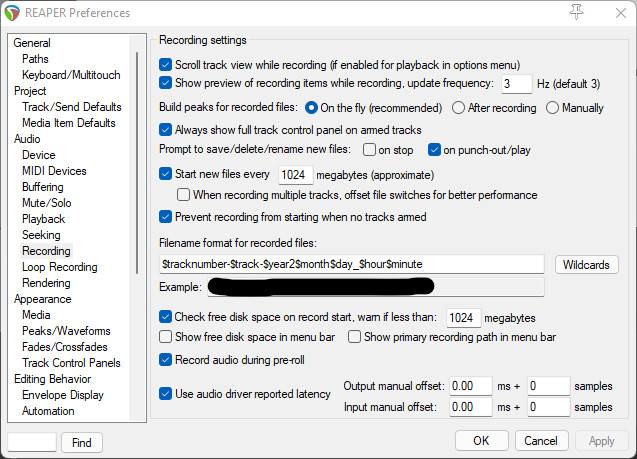The height and width of the screenshot is (459, 637).
Task: Open Fades/Crossfades preferences
Action: [x=65, y=347]
